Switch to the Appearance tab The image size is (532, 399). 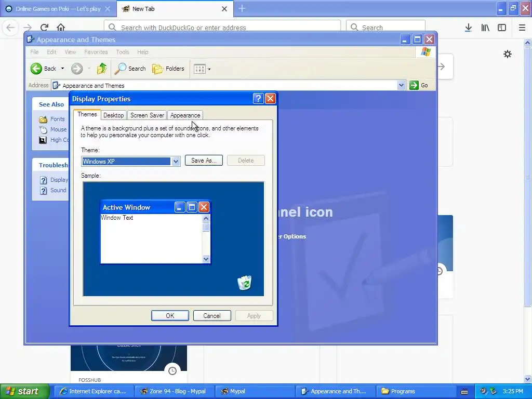(185, 115)
